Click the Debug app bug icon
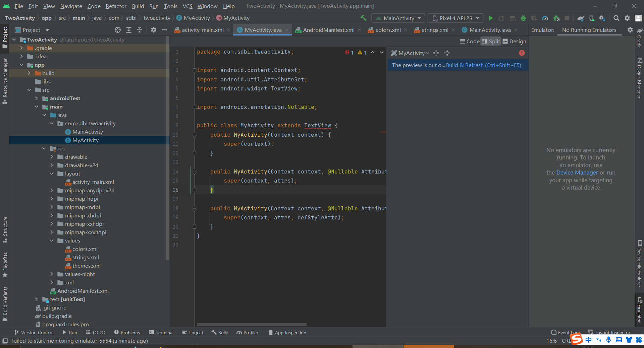The width and height of the screenshot is (644, 348). [x=523, y=18]
